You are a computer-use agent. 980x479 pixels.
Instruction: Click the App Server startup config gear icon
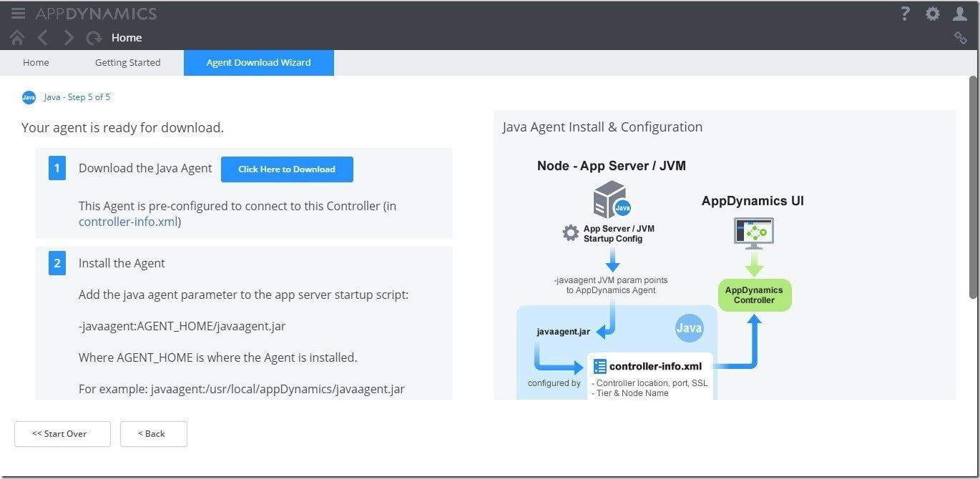[571, 233]
